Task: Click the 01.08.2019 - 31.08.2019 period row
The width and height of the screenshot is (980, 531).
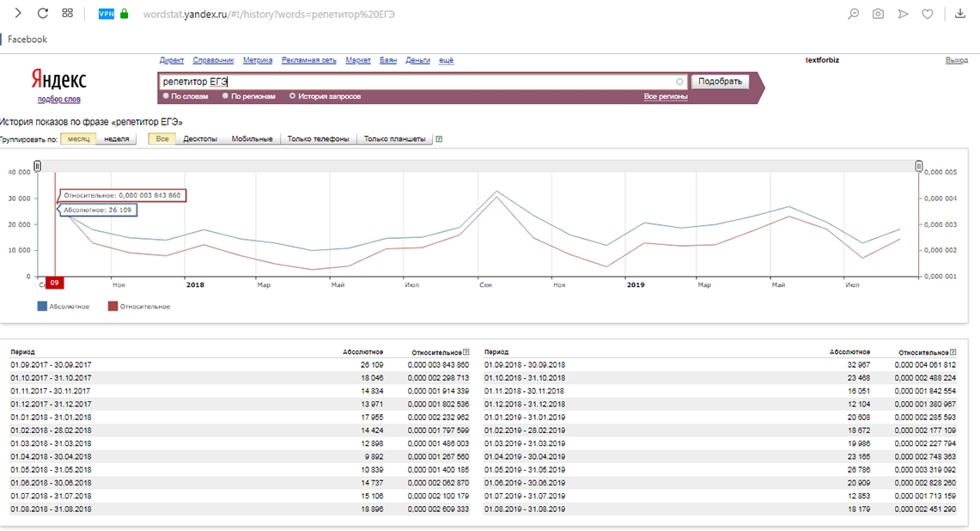Action: (x=720, y=510)
